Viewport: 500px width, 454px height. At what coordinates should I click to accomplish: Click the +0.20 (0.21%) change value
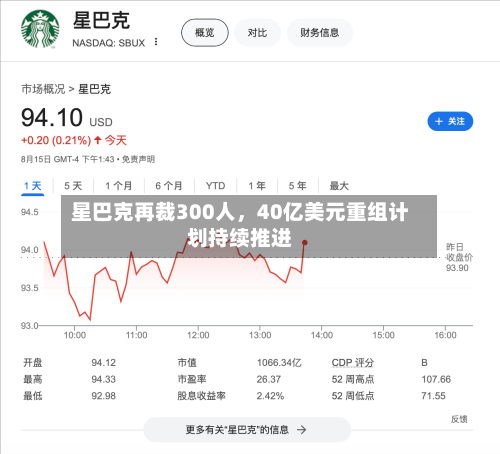click(56, 140)
